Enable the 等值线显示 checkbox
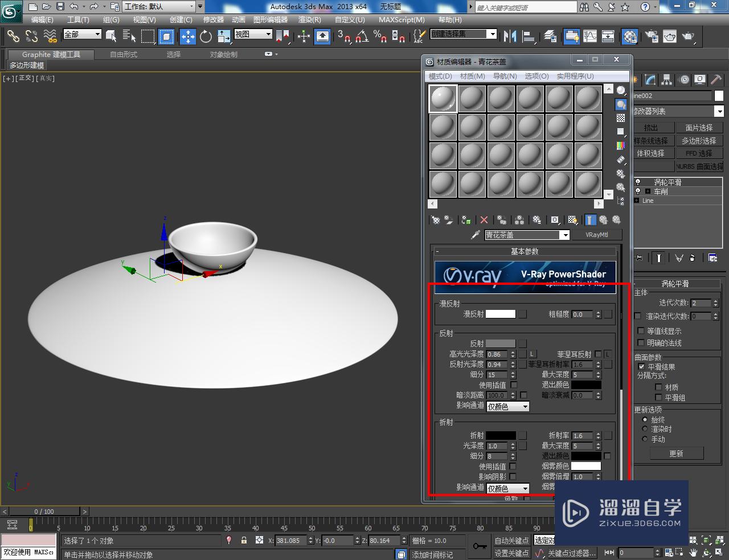Image resolution: width=729 pixels, height=560 pixels. [641, 331]
